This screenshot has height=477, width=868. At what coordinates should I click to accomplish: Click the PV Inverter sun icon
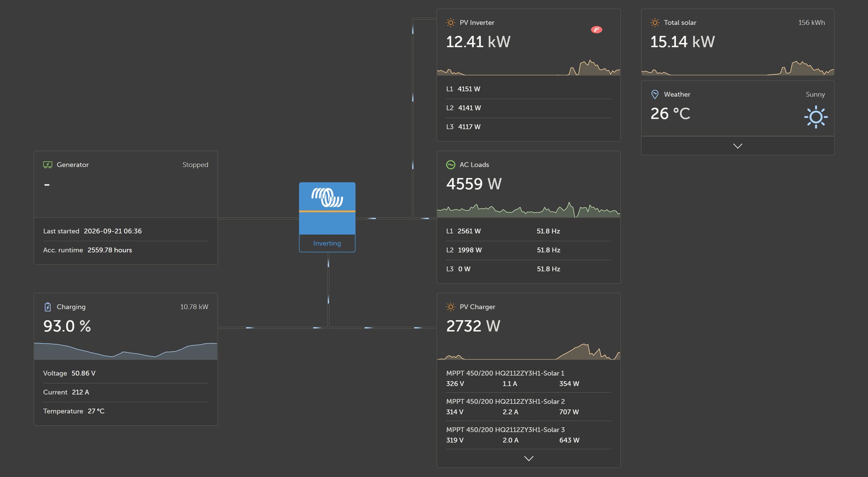pos(450,23)
